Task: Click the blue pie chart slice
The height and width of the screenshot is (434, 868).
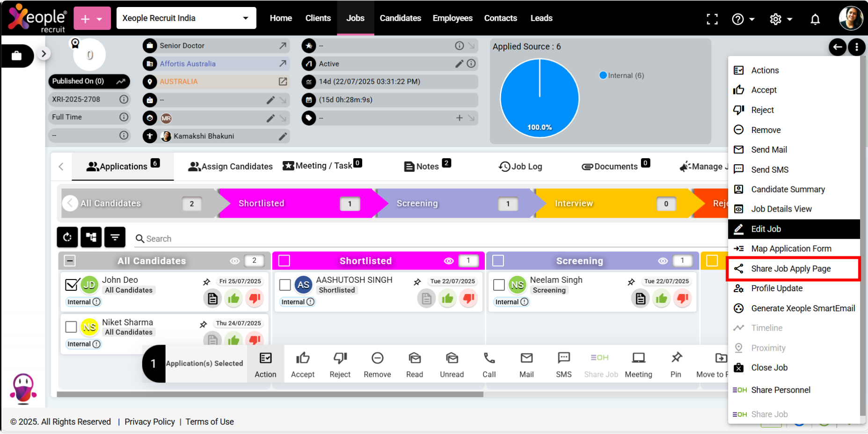Action: (540, 98)
